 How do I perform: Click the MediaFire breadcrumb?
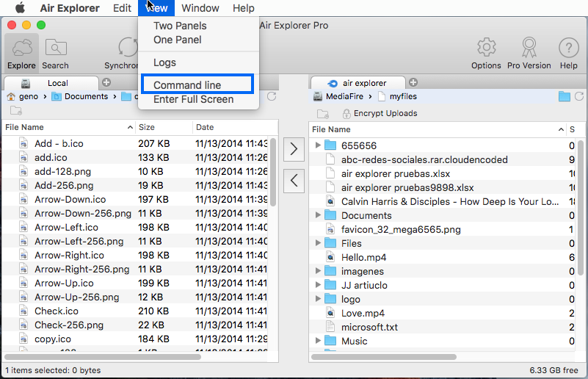pos(338,96)
